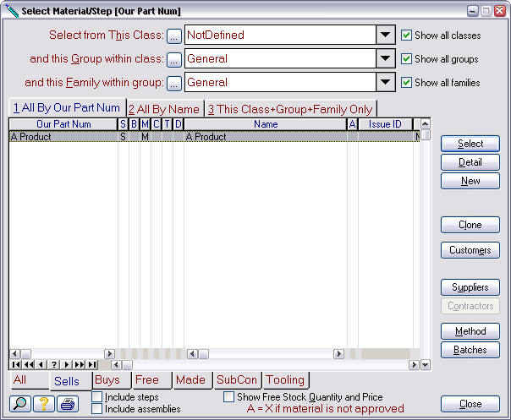Viewport: 511px width, 420px height.
Task: Click ellipsis button beside Family within group
Action: (x=174, y=84)
